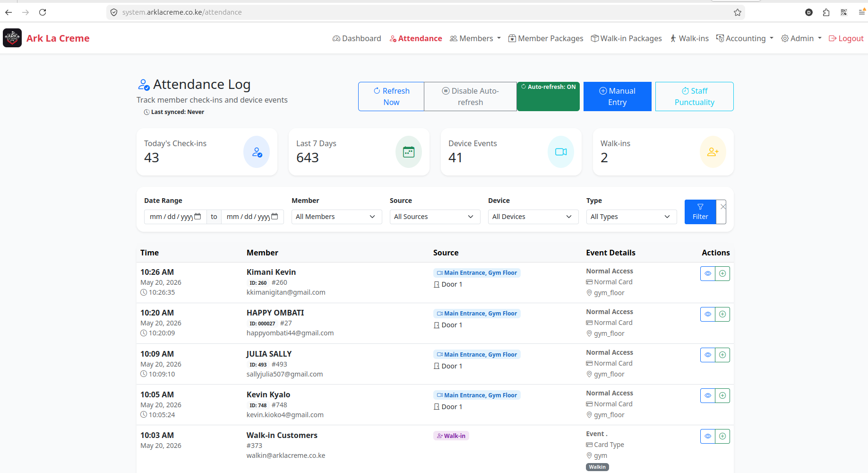The height and width of the screenshot is (473, 868).
Task: View Kevin Kyalo record with eye icon
Action: tap(708, 395)
